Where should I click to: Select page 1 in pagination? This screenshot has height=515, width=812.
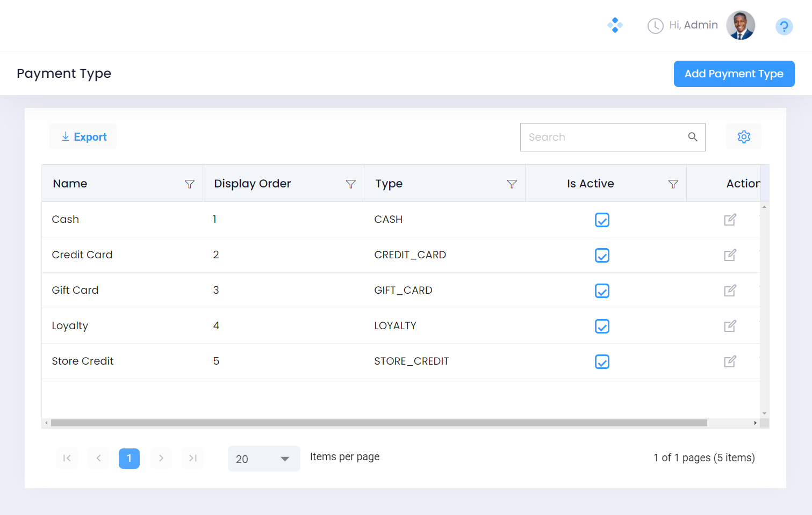point(129,458)
